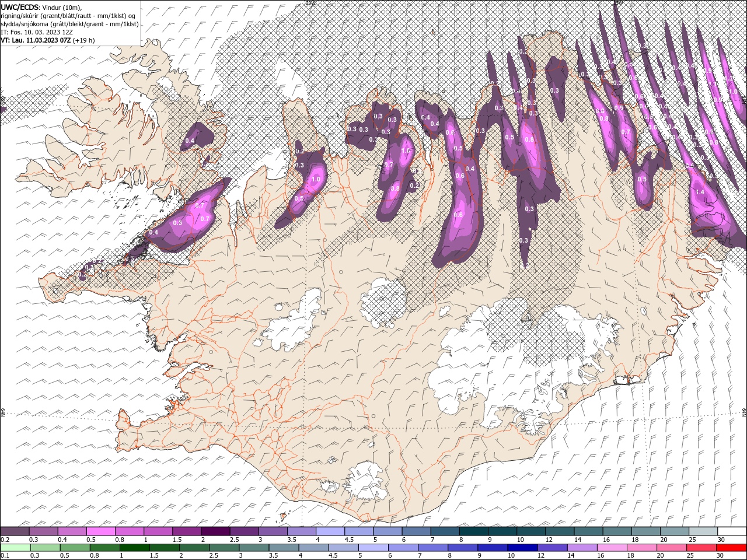Choose the purple 12 swatch in lower legend row
The width and height of the screenshot is (747, 560).
[x=552, y=548]
